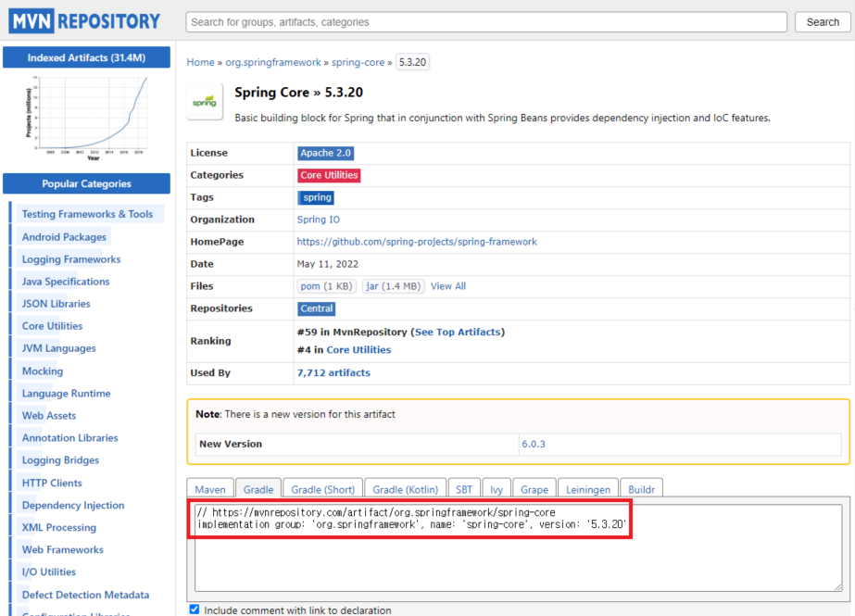855x616 pixels.
Task: Open new version 6.0.3 link
Action: (534, 445)
